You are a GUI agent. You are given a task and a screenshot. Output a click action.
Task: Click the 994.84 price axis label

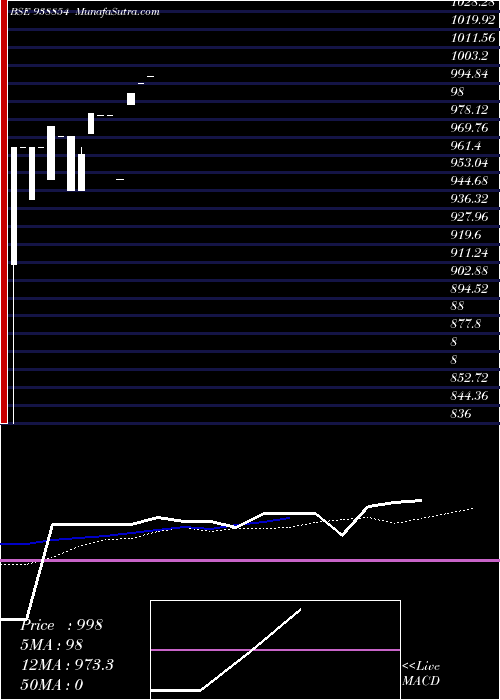pyautogui.click(x=470, y=74)
